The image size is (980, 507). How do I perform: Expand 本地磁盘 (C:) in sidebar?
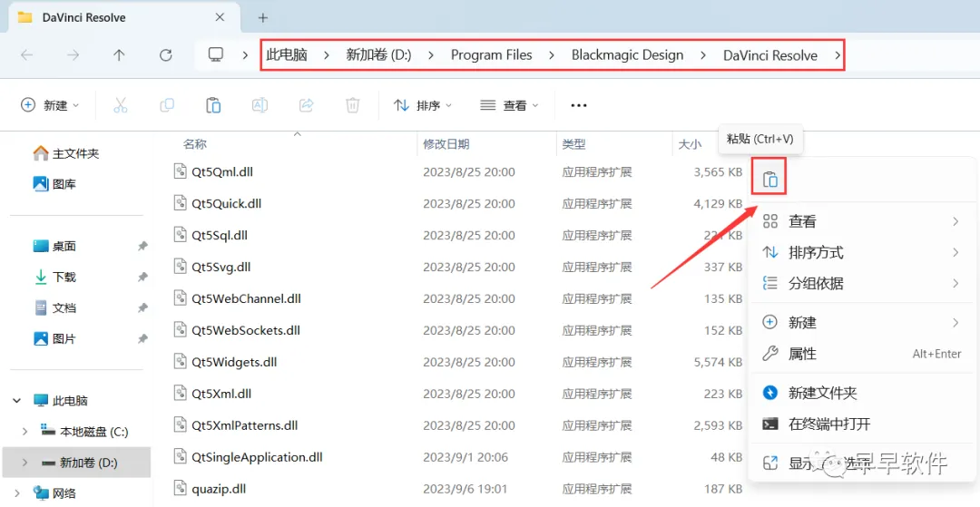[x=24, y=432]
